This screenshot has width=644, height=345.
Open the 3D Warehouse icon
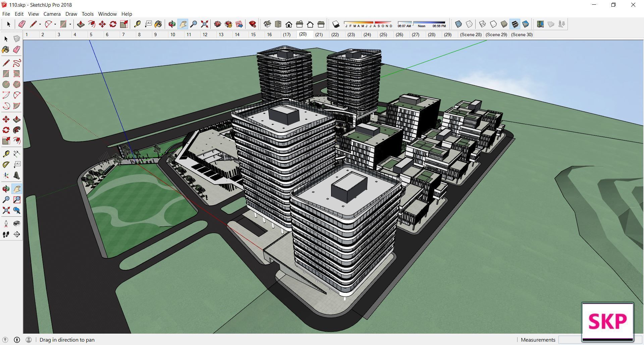217,24
